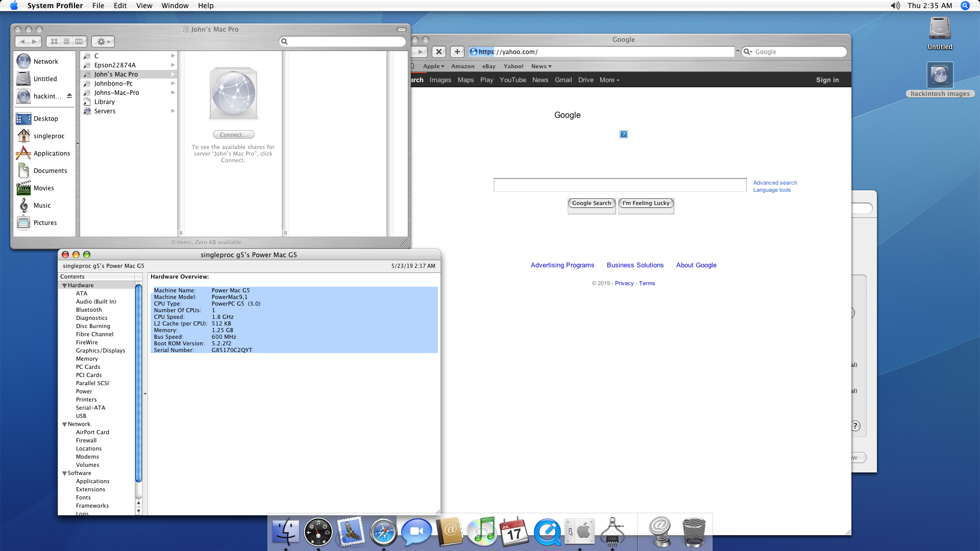Image resolution: width=980 pixels, height=551 pixels.
Task: Open the Trash in the dock
Action: click(693, 532)
